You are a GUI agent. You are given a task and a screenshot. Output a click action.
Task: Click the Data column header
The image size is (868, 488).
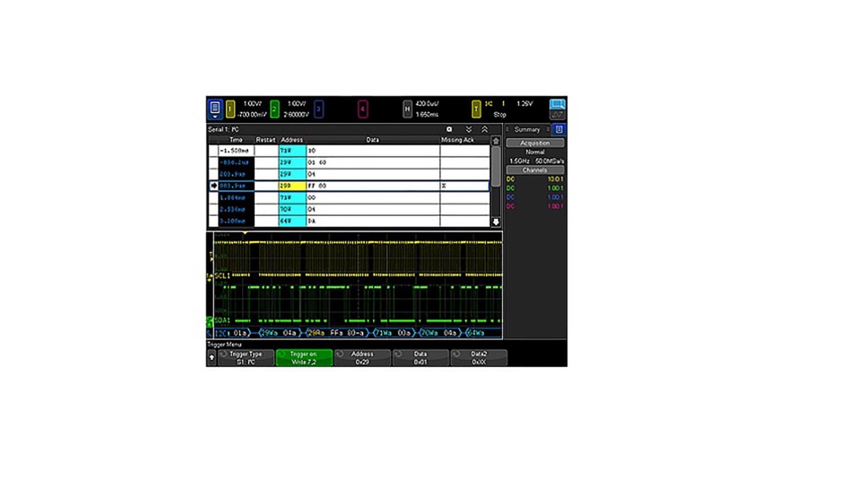[372, 140]
